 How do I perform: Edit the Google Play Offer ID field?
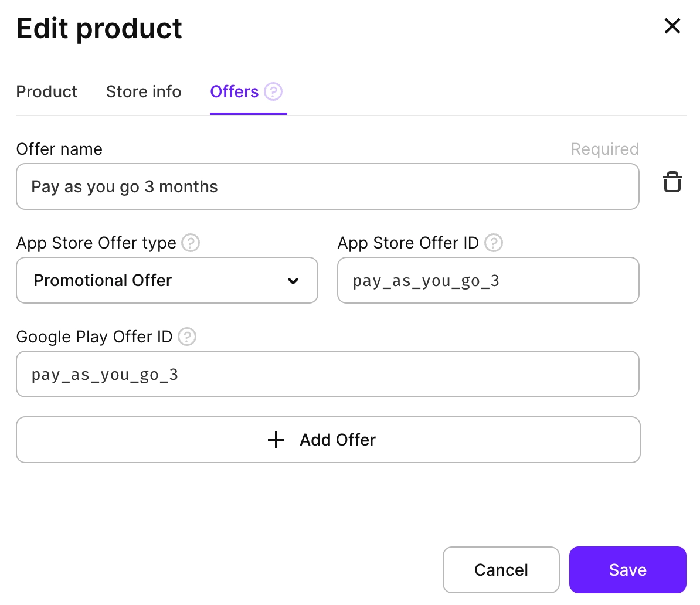tap(327, 374)
